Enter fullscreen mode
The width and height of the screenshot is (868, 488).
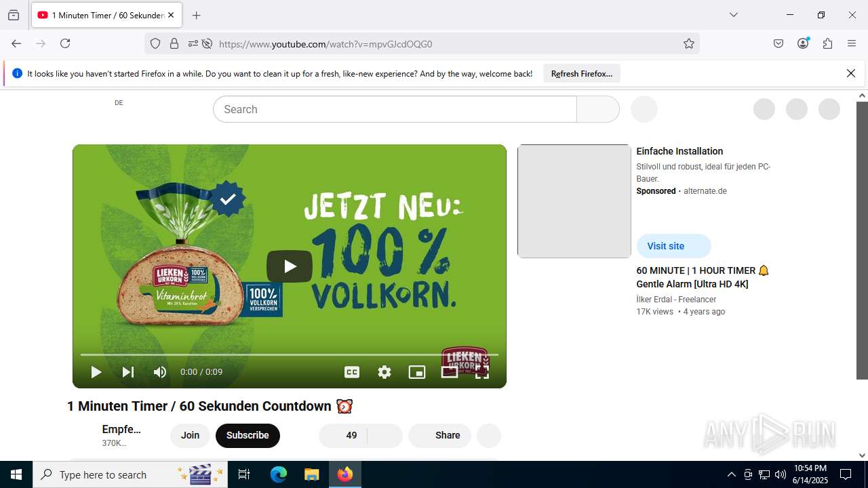click(481, 372)
